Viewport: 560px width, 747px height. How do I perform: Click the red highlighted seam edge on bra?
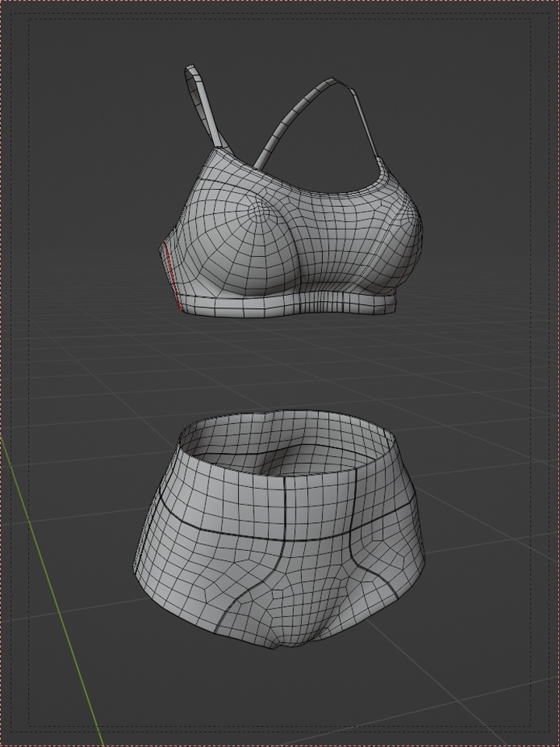[x=172, y=275]
